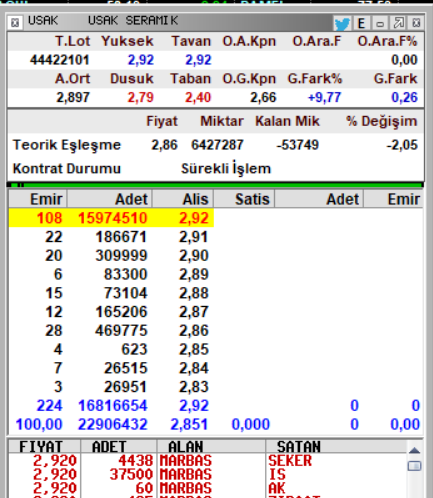Click bid quantity 83300
Image resolution: width=433 pixels, height=498 pixels.
pyautogui.click(x=125, y=274)
